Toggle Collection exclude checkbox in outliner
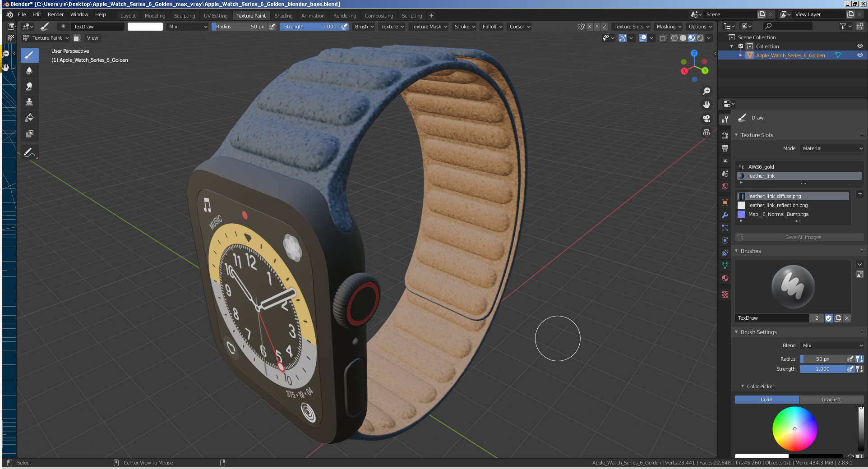The height and width of the screenshot is (469, 868). (741, 46)
